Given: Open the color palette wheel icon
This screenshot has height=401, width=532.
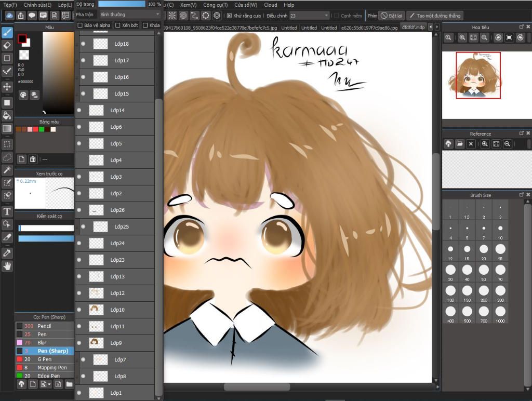Looking at the screenshot, I should pyautogui.click(x=23, y=95).
